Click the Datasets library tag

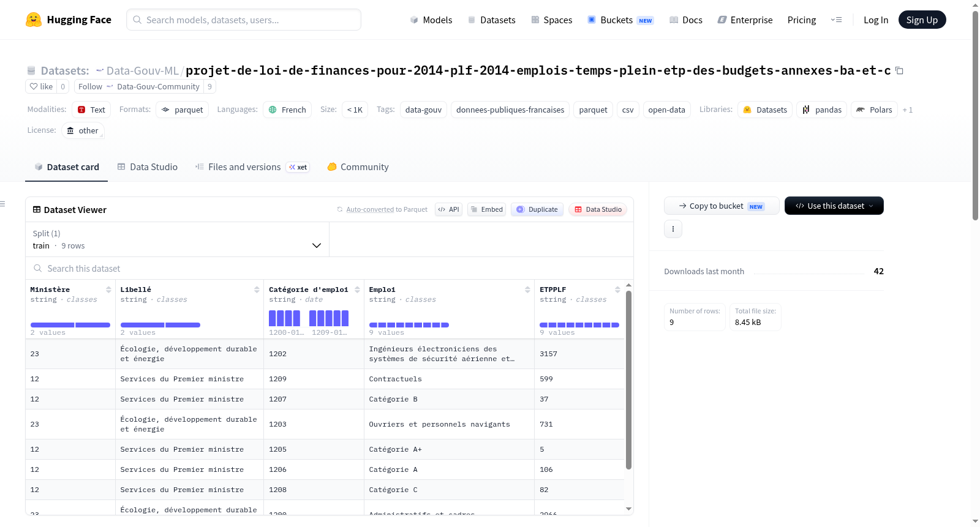click(765, 110)
